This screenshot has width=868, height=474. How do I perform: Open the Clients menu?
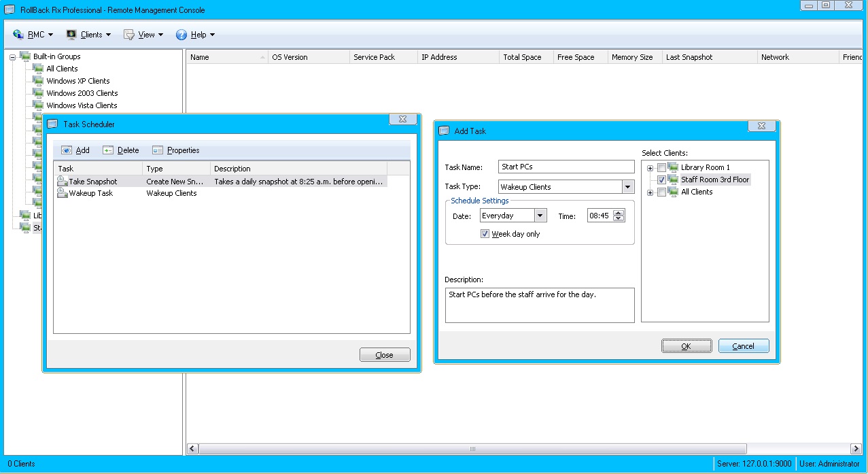point(89,35)
